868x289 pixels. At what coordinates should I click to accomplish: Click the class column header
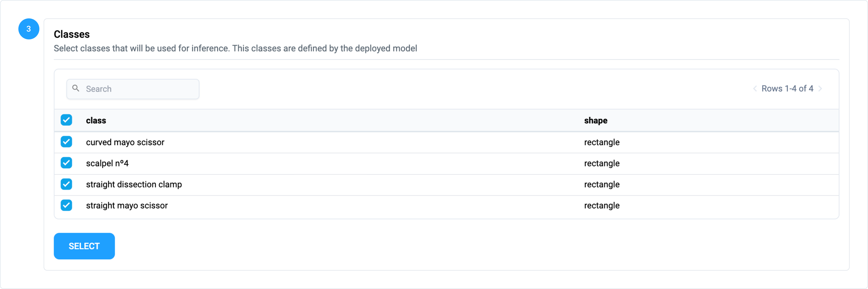coord(96,120)
